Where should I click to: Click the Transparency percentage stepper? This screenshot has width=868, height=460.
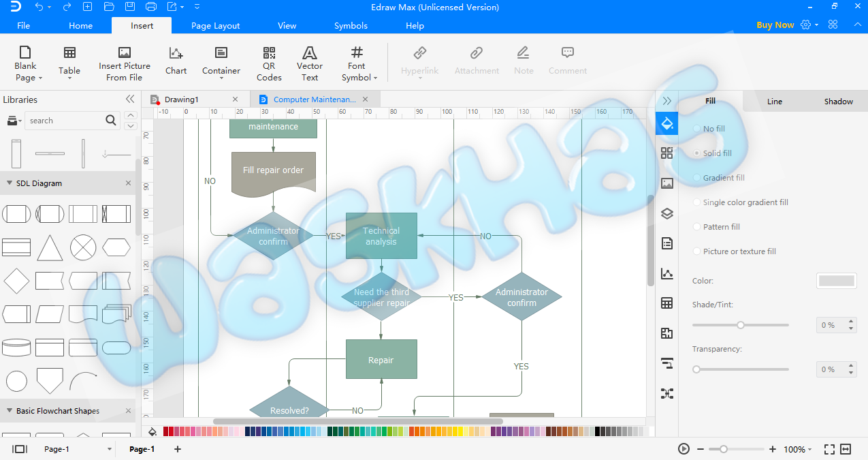[852, 369]
